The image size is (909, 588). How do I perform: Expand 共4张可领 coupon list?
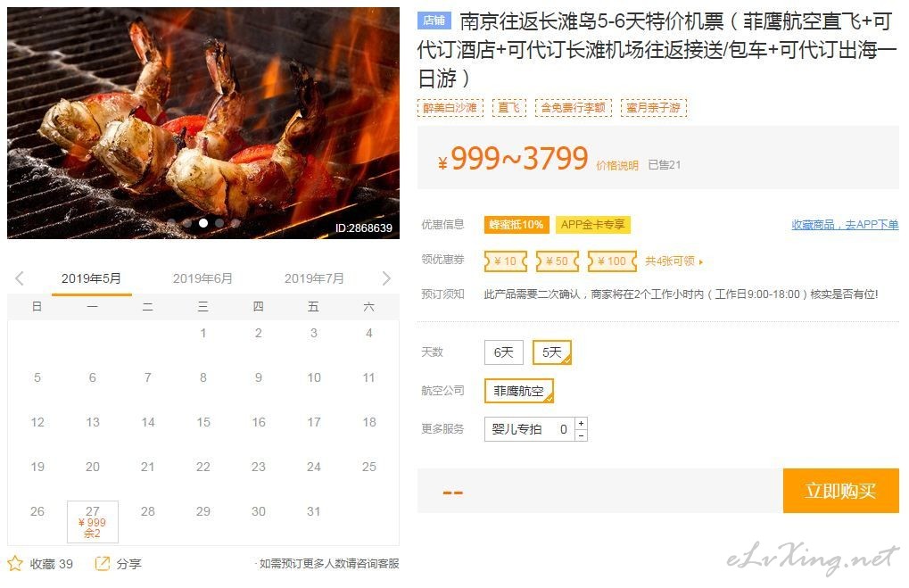(x=673, y=261)
